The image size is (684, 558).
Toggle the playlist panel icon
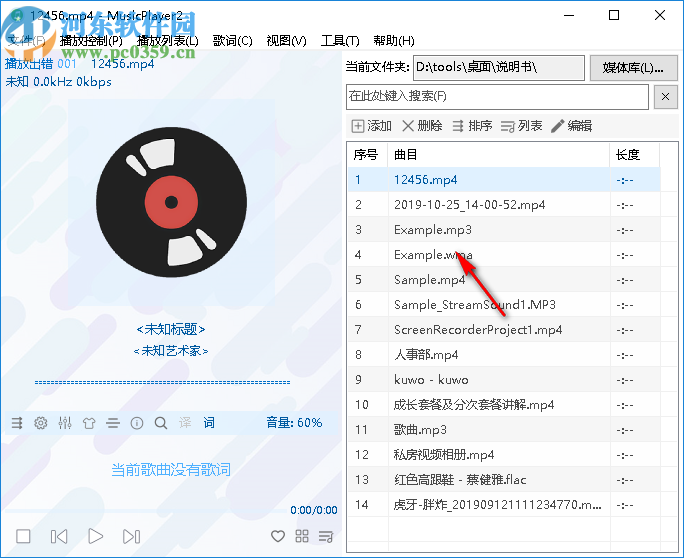pos(326,536)
